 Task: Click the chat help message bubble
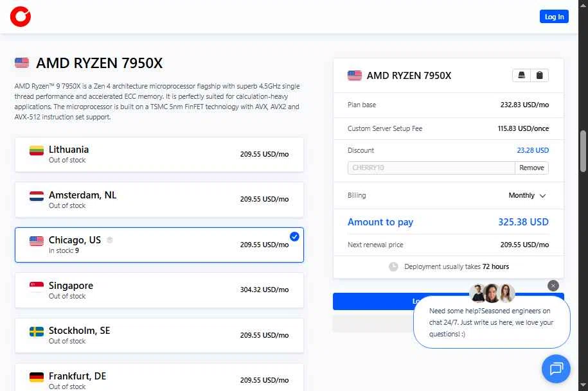[492, 322]
